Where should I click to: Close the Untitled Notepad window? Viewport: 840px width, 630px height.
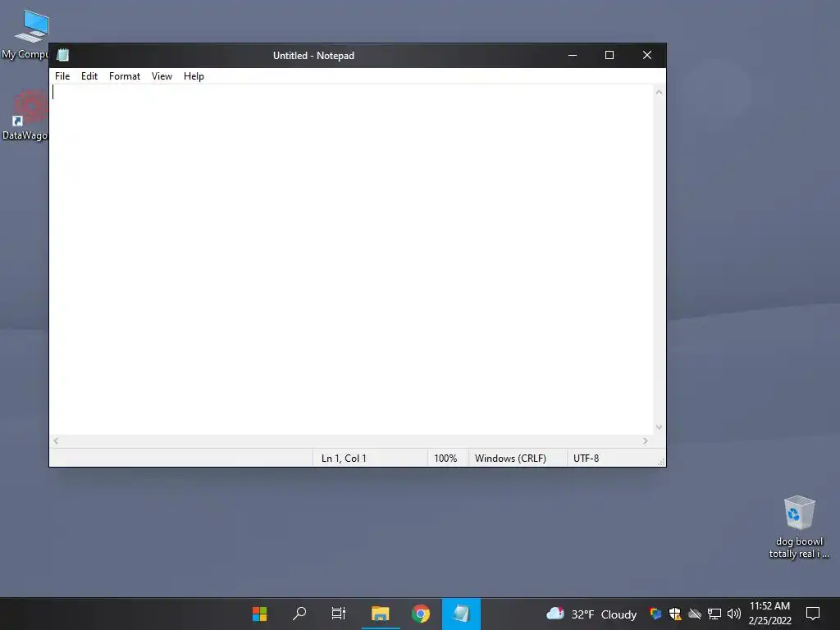click(x=647, y=55)
